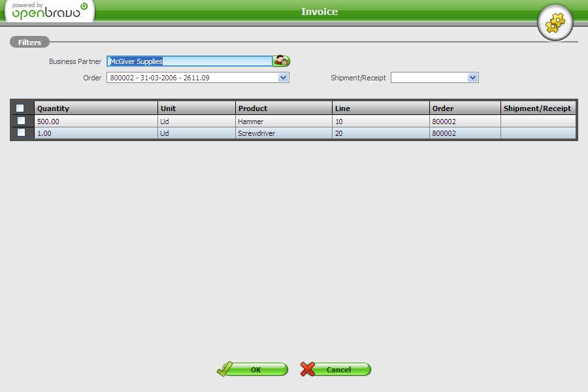Click OK button

point(252,370)
